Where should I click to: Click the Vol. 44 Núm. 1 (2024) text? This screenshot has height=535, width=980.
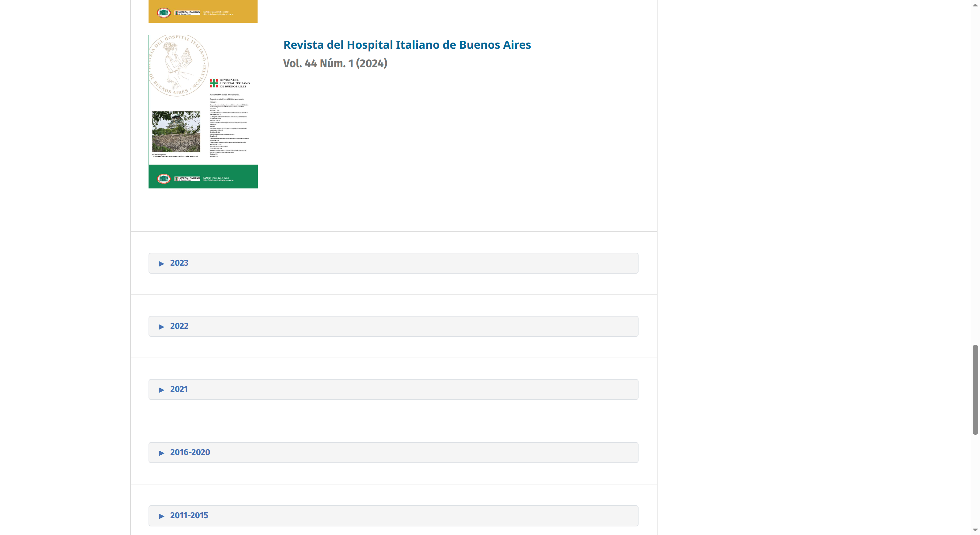click(x=335, y=63)
